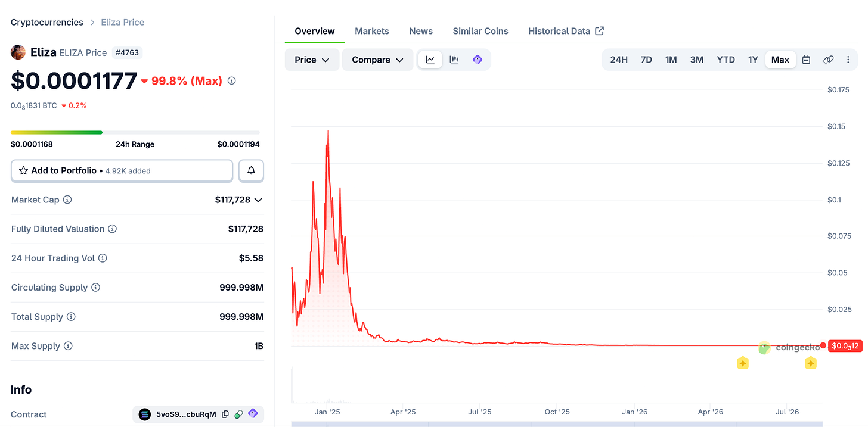Copy chart link with chain icon
Screen dimensions: 868x427
coord(828,60)
